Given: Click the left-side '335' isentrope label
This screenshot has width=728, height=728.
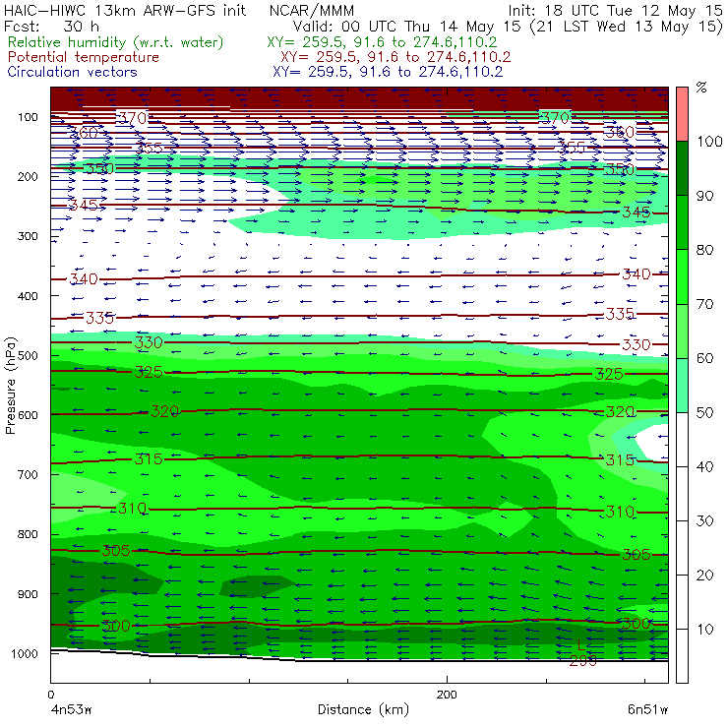Looking at the screenshot, I should 99,318.
